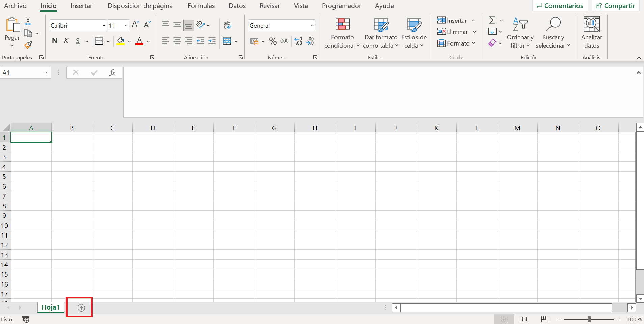Open Formato condicional
This screenshot has width=644, height=324.
click(x=342, y=33)
